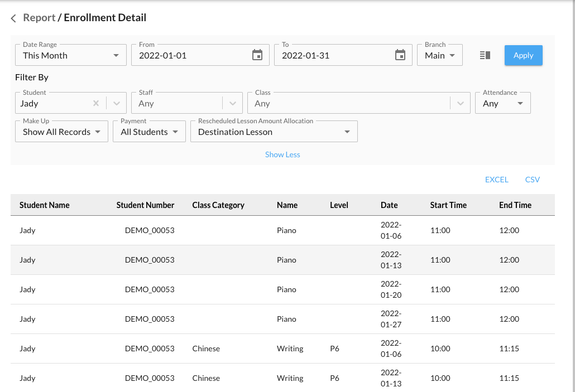Open the To date calendar picker
The width and height of the screenshot is (575, 392).
pos(400,55)
